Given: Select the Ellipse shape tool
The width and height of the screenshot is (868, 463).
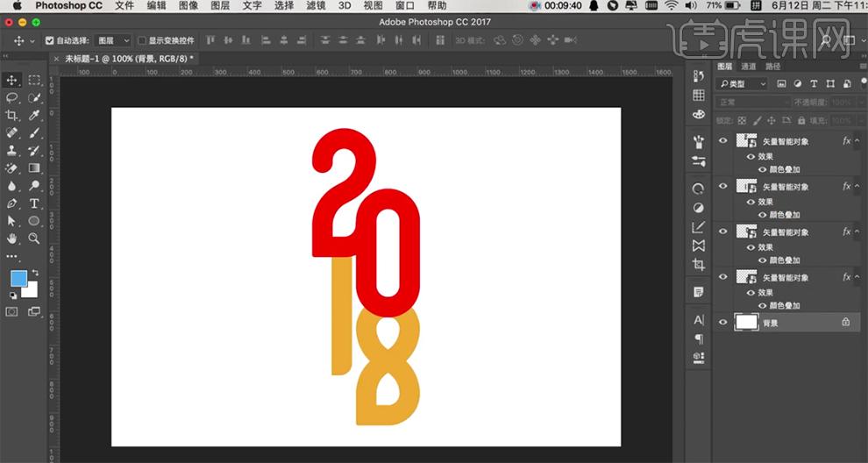Looking at the screenshot, I should [x=34, y=221].
